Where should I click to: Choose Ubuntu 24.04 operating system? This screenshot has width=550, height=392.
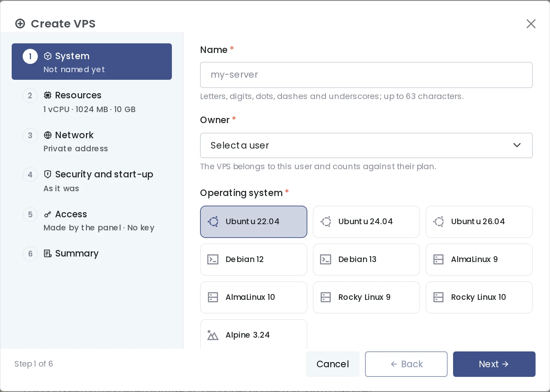tap(366, 222)
